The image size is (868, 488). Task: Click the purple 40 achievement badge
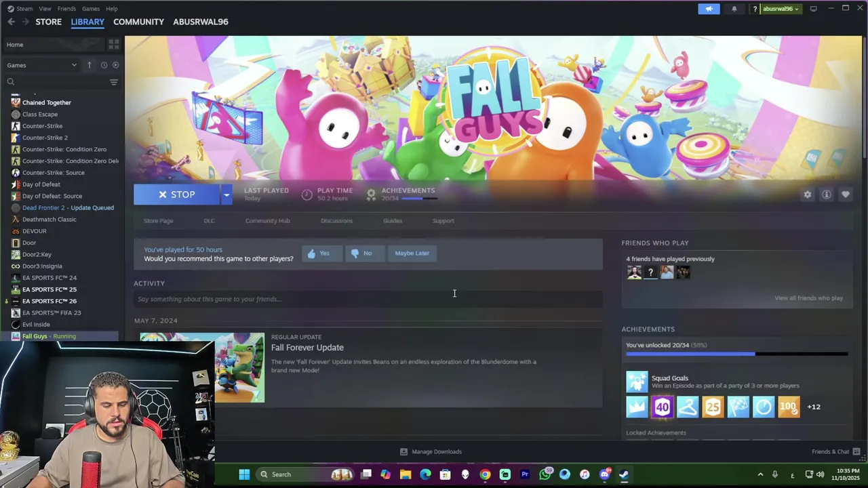[x=663, y=407]
